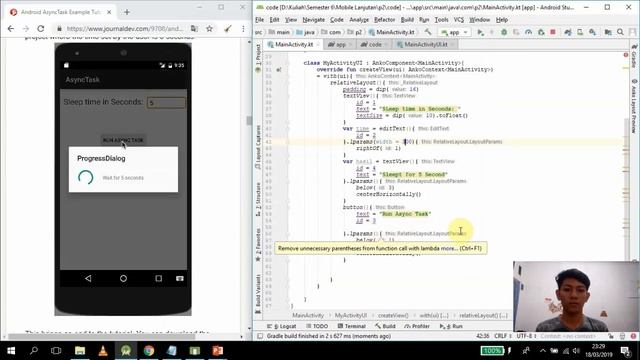The width and height of the screenshot is (640, 360).
Task: Click the Remove unnecessary parentheses tooltip
Action: 380,248
